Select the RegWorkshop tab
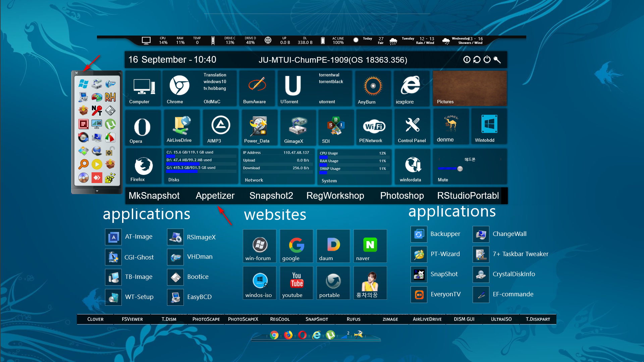This screenshot has width=644, height=362. pyautogui.click(x=335, y=195)
